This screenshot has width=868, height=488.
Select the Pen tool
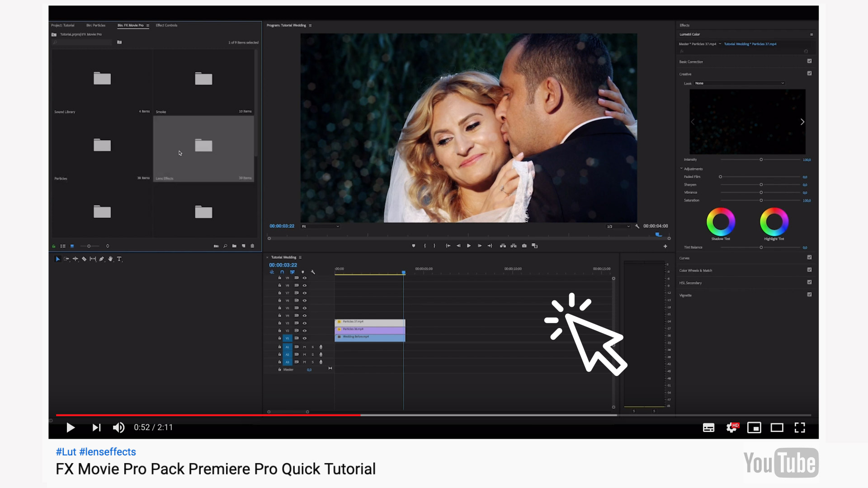(x=102, y=259)
